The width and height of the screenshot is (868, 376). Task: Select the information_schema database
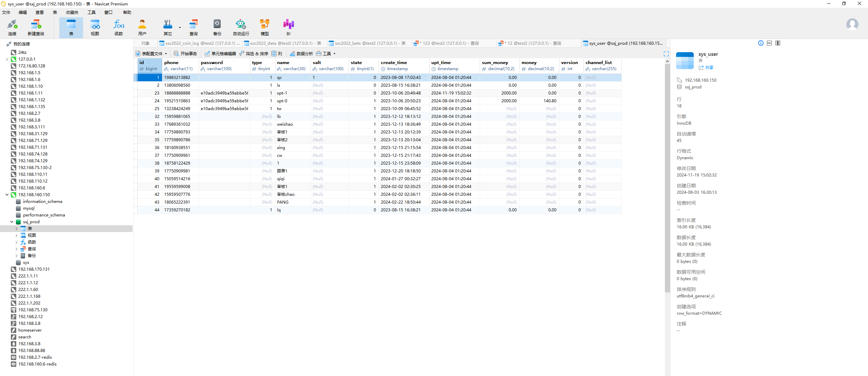[x=42, y=202]
